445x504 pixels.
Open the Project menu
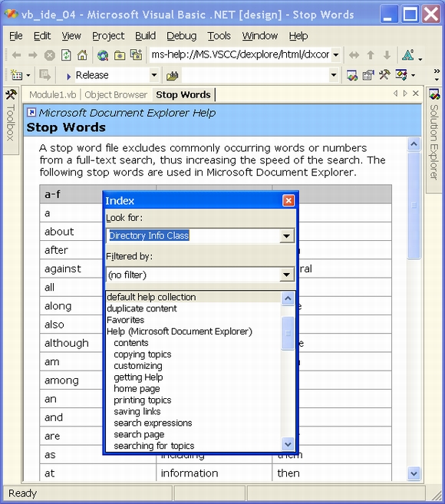108,36
